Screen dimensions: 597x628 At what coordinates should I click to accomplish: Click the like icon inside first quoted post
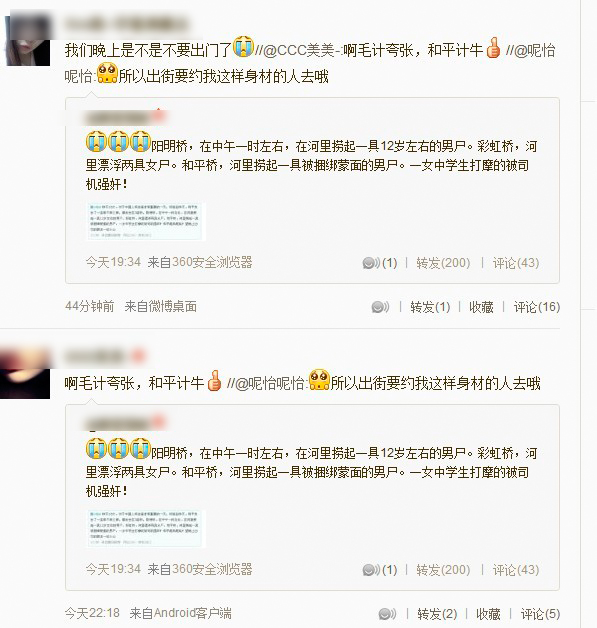371,263
